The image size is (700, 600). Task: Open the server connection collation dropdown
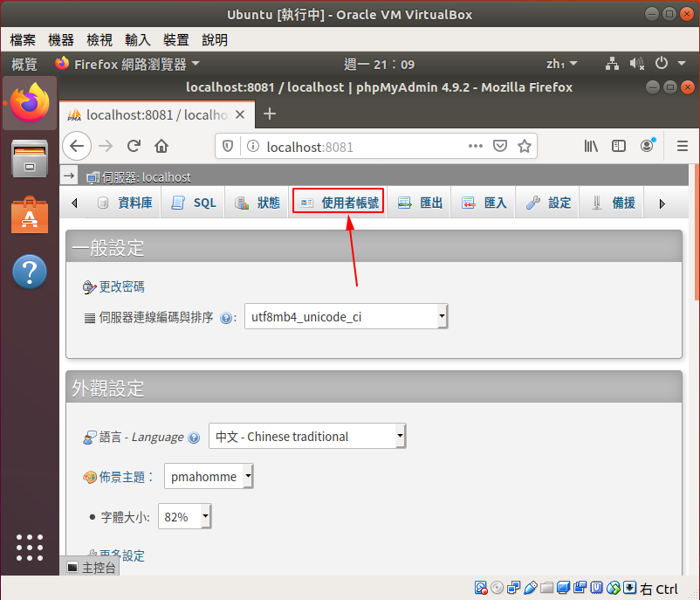click(346, 316)
